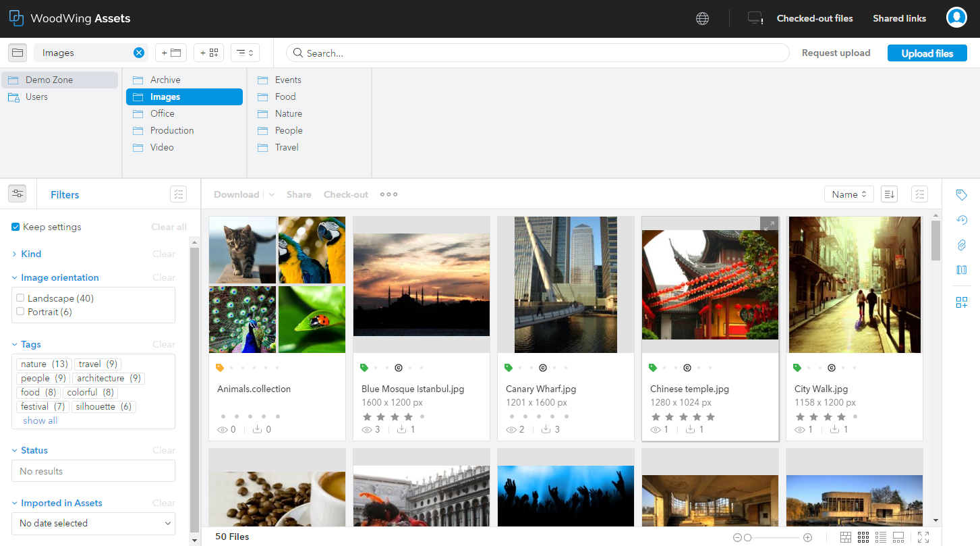Open the Imported in Assets date dropdown
The height and width of the screenshot is (546, 980).
tap(93, 523)
